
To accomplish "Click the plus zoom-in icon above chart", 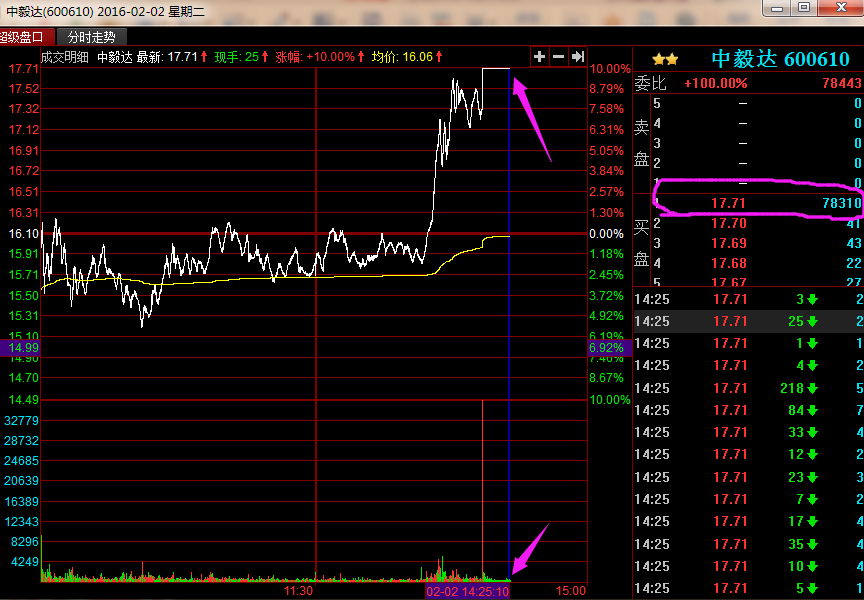I will pyautogui.click(x=539, y=57).
